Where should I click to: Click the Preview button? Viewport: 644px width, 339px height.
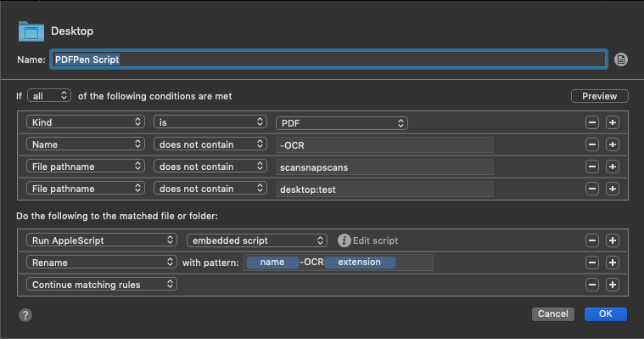click(600, 96)
